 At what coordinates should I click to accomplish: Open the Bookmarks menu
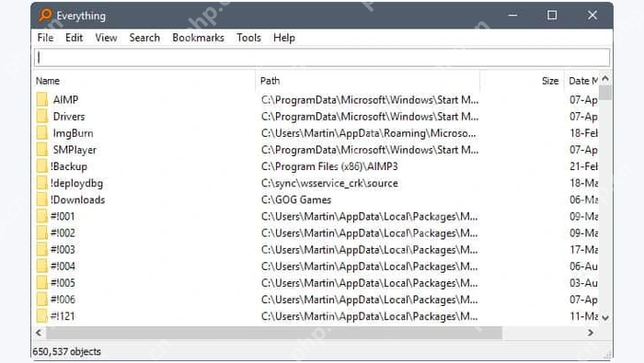(x=199, y=38)
